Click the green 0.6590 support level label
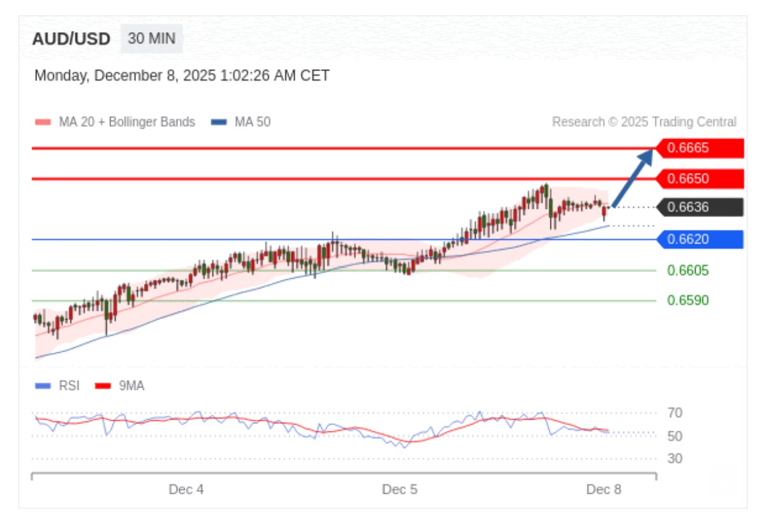 point(688,301)
